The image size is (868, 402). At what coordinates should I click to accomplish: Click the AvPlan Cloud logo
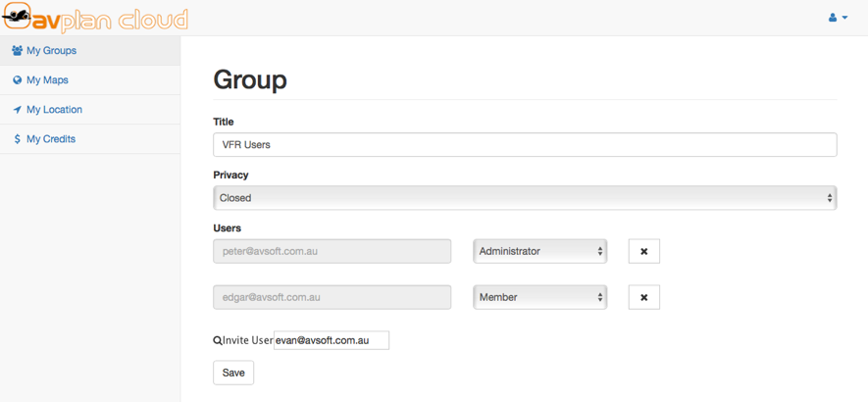pos(95,18)
